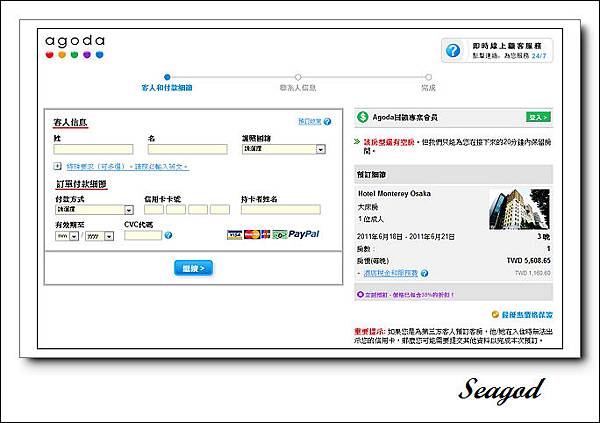Select the contact information step

coord(298,83)
